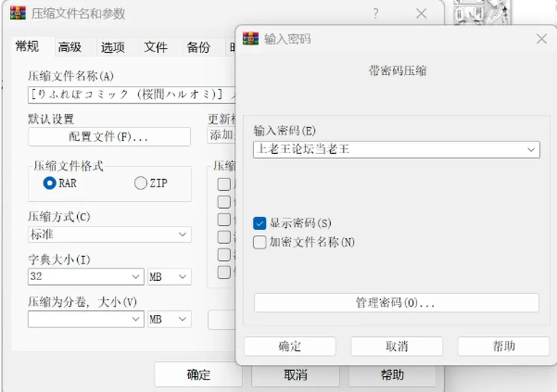The width and height of the screenshot is (557, 392).
Task: Click the 默认设置 label
Action: [x=51, y=119]
